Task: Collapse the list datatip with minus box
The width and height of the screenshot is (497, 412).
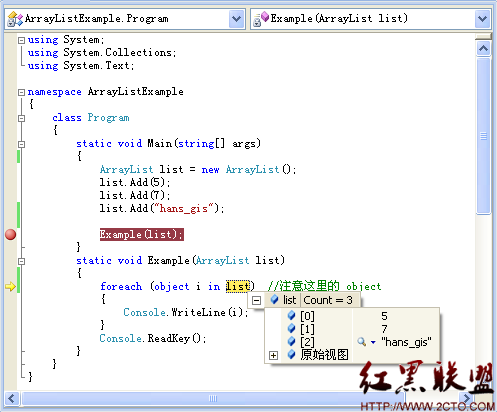Action: [x=256, y=300]
